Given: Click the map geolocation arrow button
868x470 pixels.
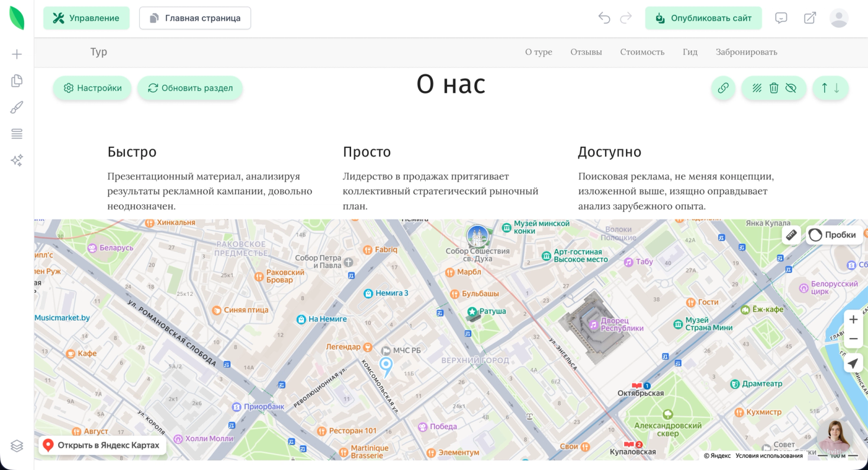Looking at the screenshot, I should (x=853, y=363).
